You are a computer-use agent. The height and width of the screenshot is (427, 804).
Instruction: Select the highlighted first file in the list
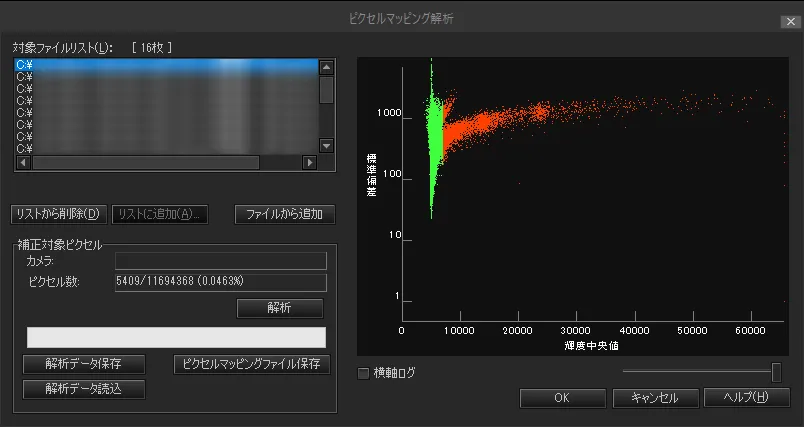pos(167,65)
